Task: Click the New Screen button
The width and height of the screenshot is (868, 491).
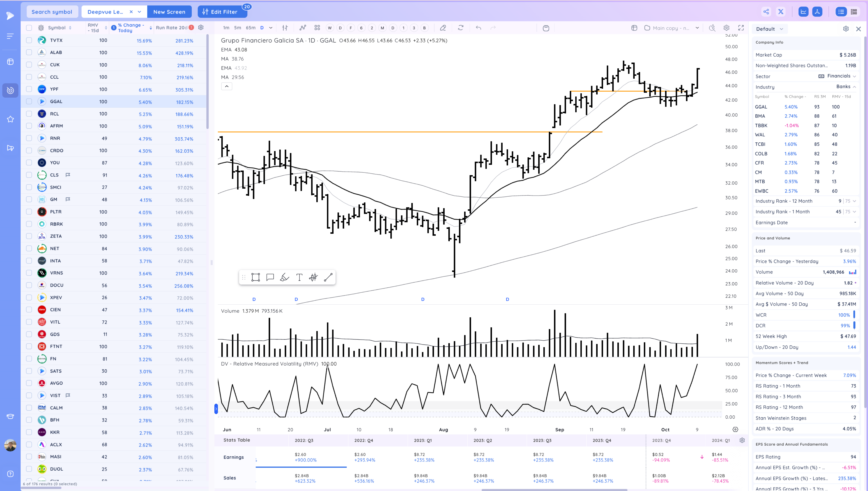Action: pyautogui.click(x=169, y=12)
